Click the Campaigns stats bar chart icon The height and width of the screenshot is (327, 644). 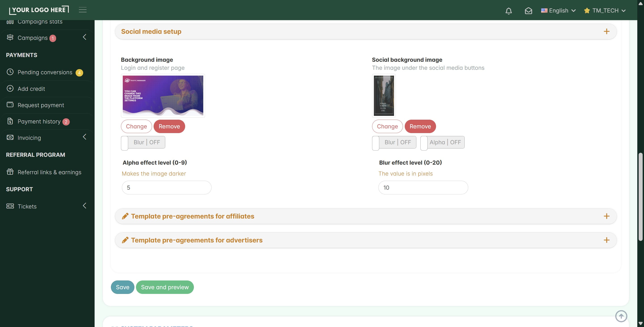tap(10, 22)
